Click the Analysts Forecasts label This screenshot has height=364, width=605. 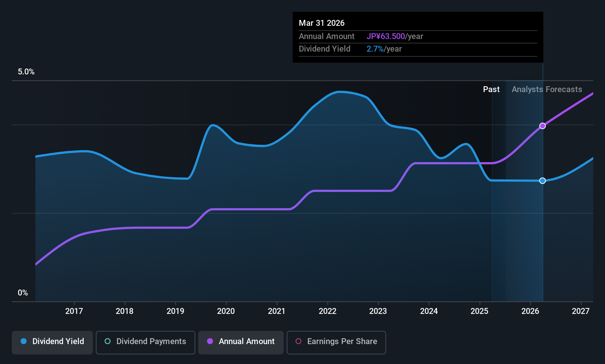(x=547, y=89)
